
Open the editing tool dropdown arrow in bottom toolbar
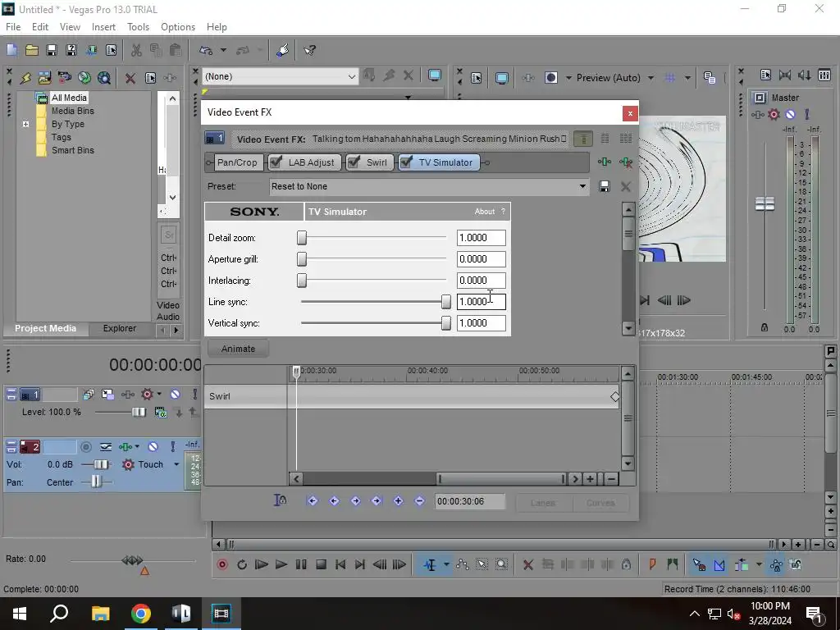[445, 564]
